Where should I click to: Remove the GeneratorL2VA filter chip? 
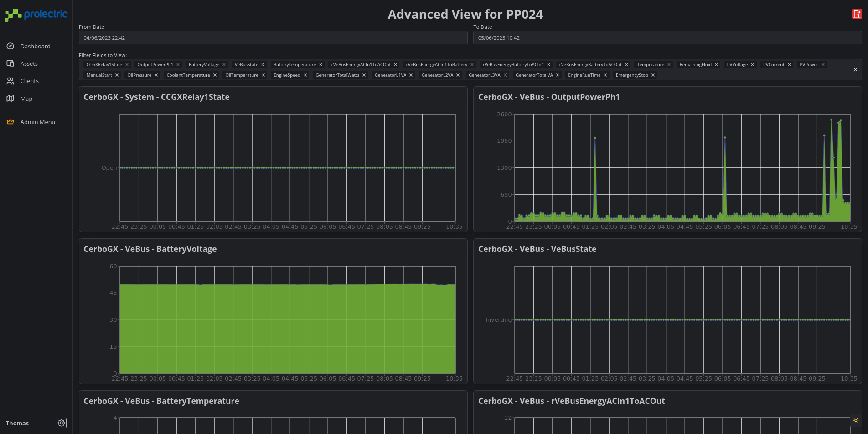[458, 75]
